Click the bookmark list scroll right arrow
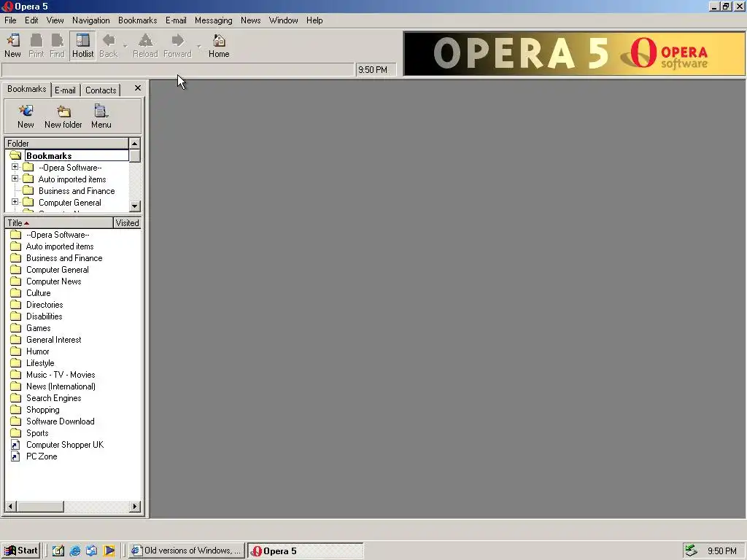747x560 pixels. [x=135, y=506]
